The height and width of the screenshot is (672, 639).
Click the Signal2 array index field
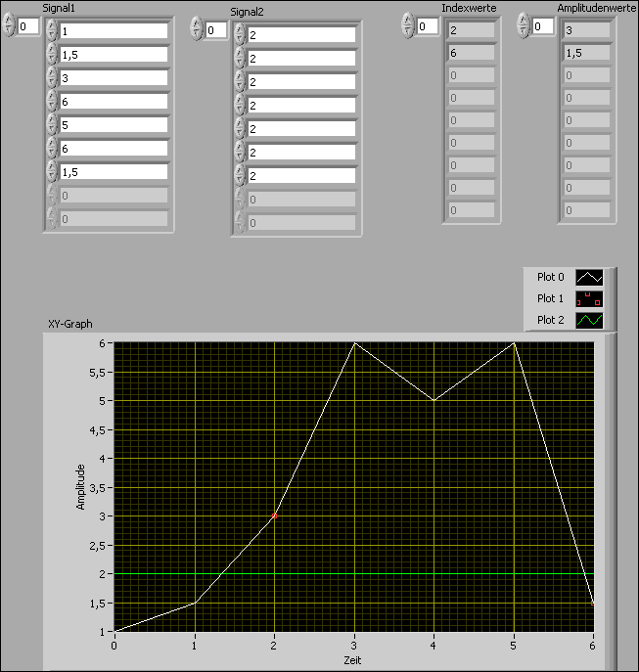[x=216, y=30]
